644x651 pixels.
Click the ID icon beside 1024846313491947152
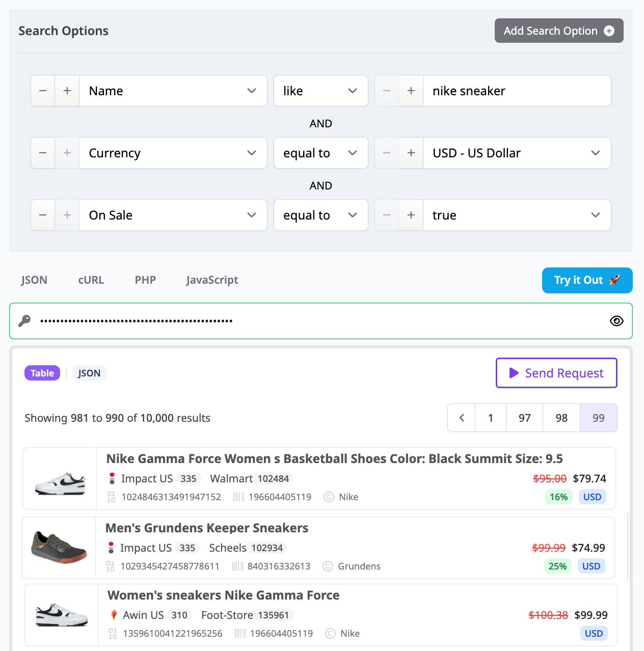click(111, 497)
